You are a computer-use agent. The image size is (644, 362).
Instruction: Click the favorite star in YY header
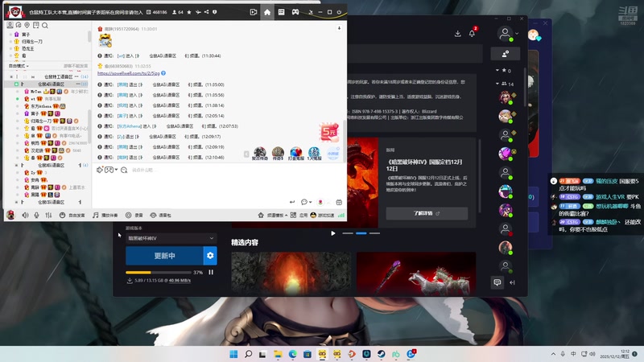click(x=189, y=12)
